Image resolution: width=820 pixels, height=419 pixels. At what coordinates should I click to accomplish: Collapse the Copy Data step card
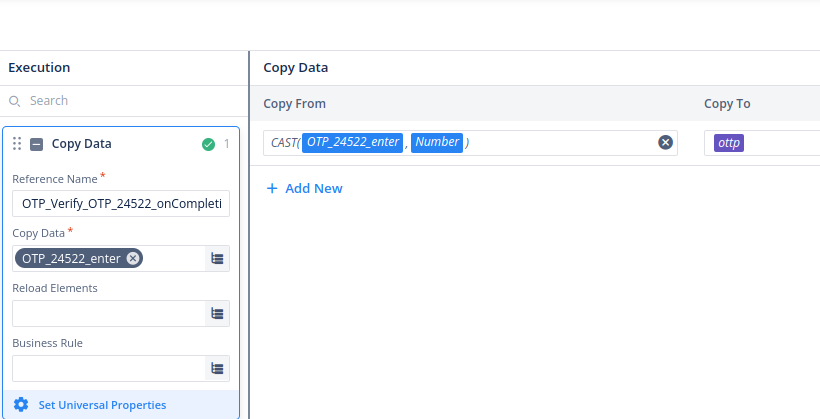pos(36,144)
